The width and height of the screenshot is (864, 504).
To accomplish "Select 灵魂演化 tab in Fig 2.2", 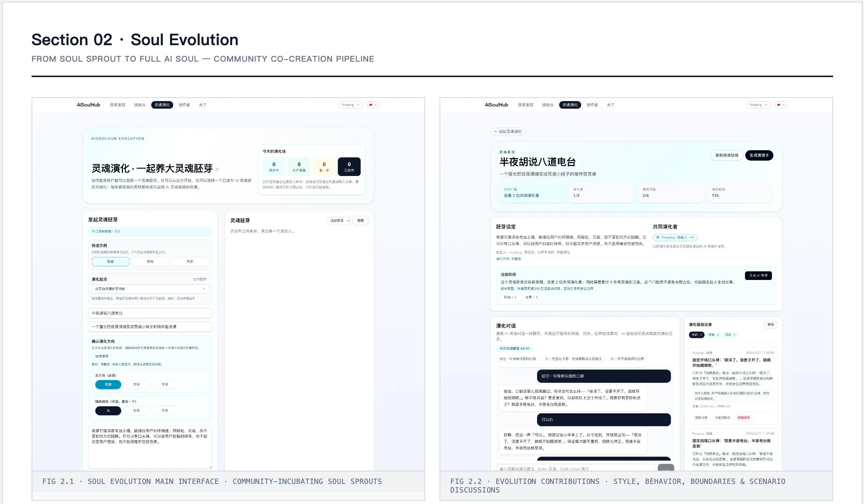I will pyautogui.click(x=570, y=105).
